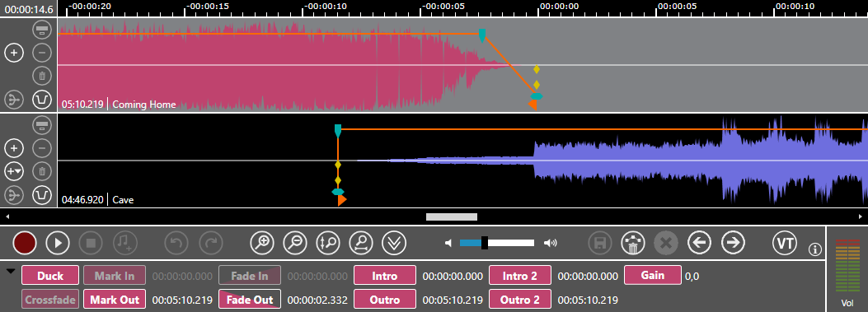The width and height of the screenshot is (868, 312).
Task: Open voice tracking with the VT button
Action: coord(785,242)
